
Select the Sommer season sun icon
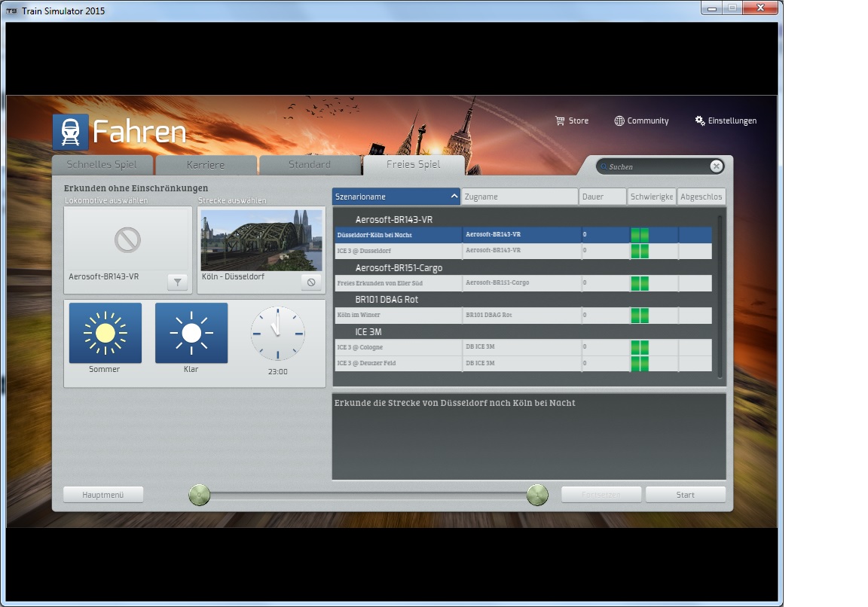click(x=105, y=333)
